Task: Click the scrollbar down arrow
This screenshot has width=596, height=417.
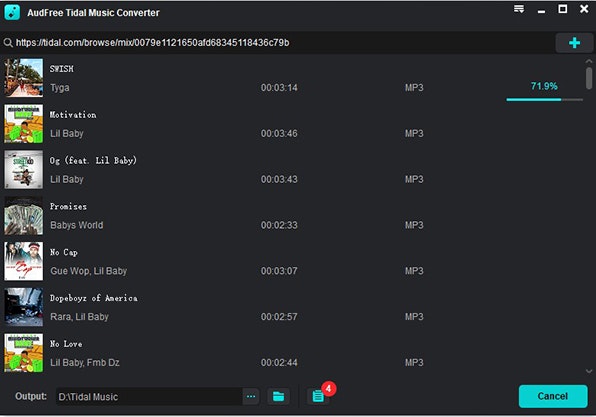Action: pyautogui.click(x=589, y=371)
